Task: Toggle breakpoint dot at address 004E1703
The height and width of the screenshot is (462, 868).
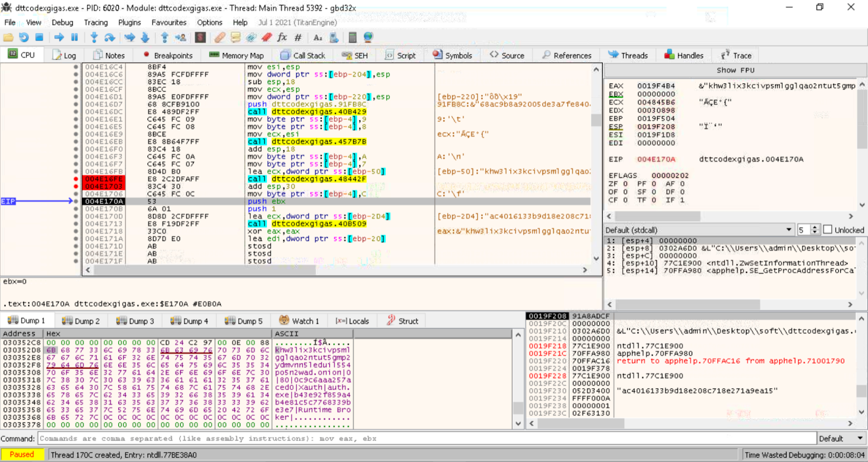Action: (76, 187)
